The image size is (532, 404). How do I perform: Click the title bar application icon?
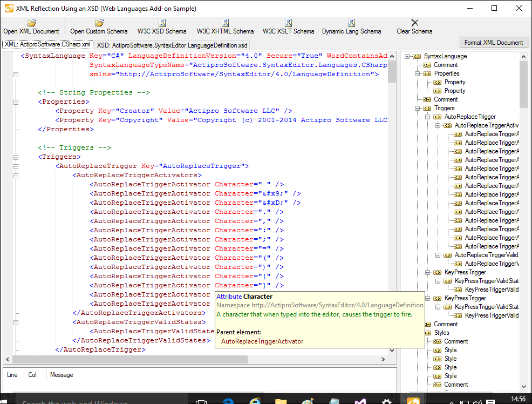pos(9,8)
